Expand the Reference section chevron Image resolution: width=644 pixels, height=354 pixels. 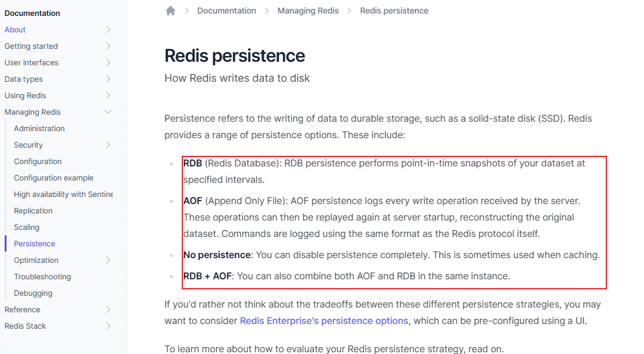[108, 309]
